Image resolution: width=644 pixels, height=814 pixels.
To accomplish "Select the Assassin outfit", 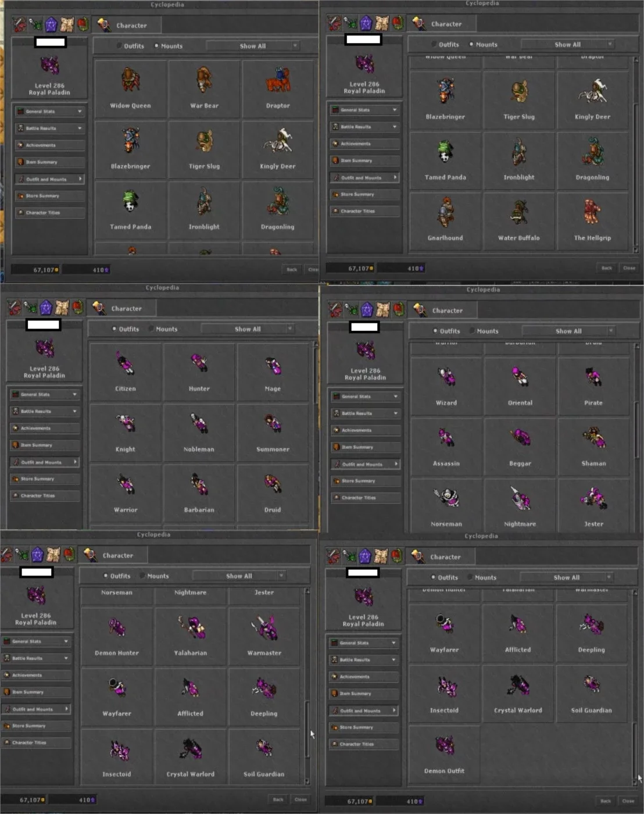I will [x=446, y=447].
